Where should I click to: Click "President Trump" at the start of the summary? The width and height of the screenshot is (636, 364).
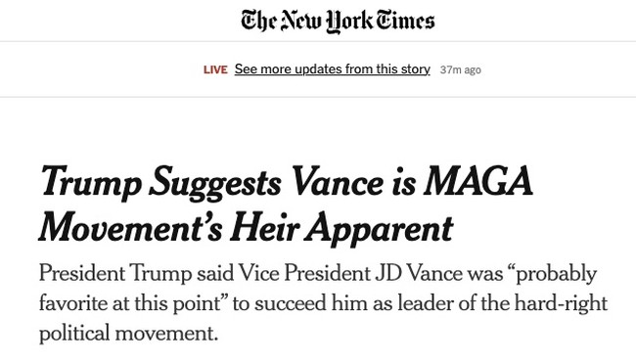point(115,273)
